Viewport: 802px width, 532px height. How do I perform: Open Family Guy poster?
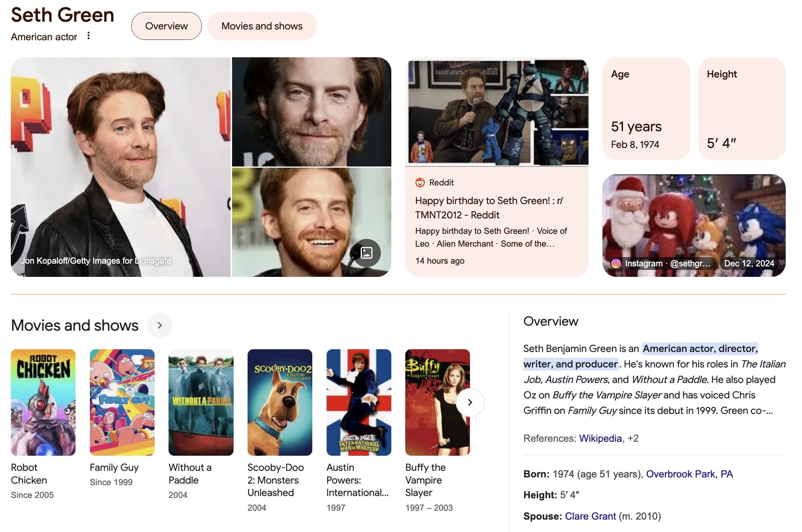122,402
